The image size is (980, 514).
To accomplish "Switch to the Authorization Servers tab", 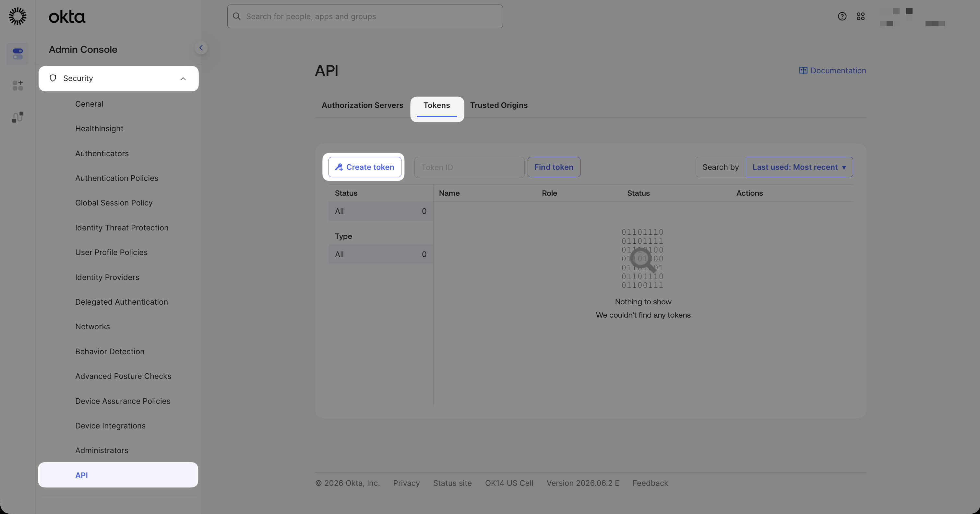I will (x=362, y=105).
